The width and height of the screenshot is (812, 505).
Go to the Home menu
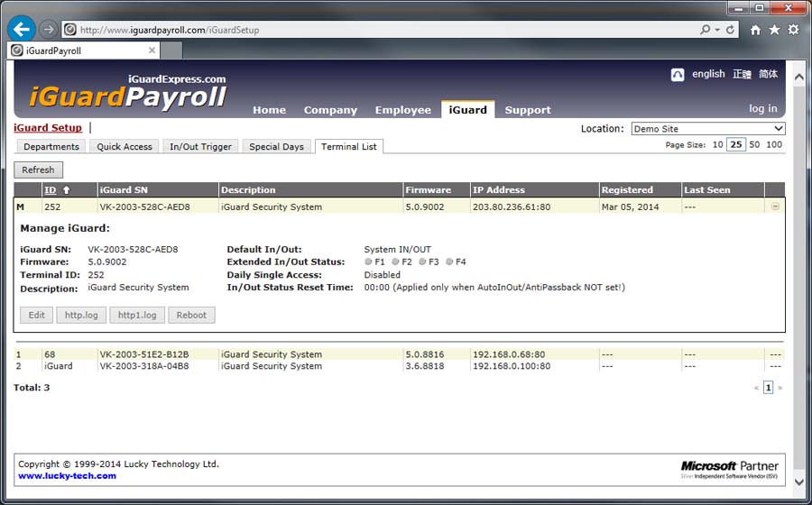[x=269, y=110]
